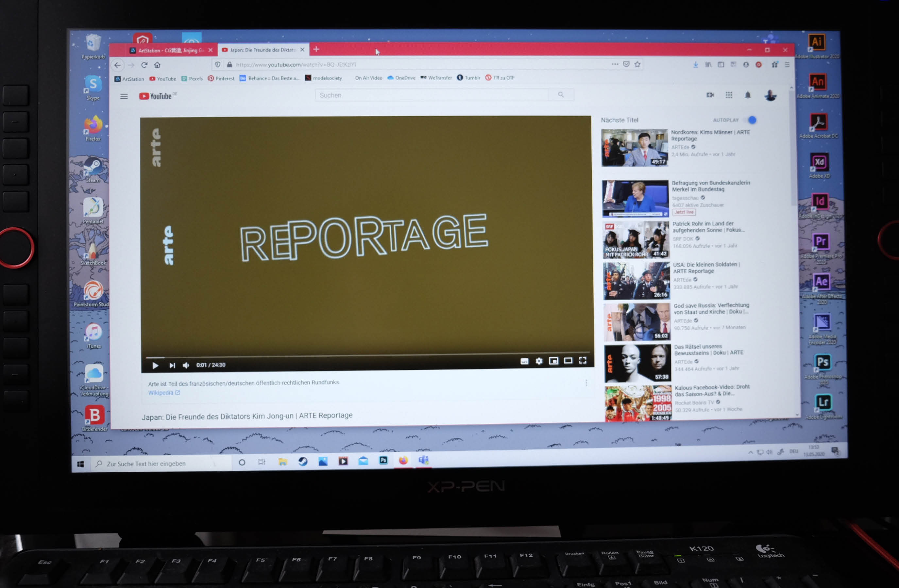Open Patrick Rohr Fokus Japan thumbnail
Viewport: 899px width, 588px height.
point(636,240)
